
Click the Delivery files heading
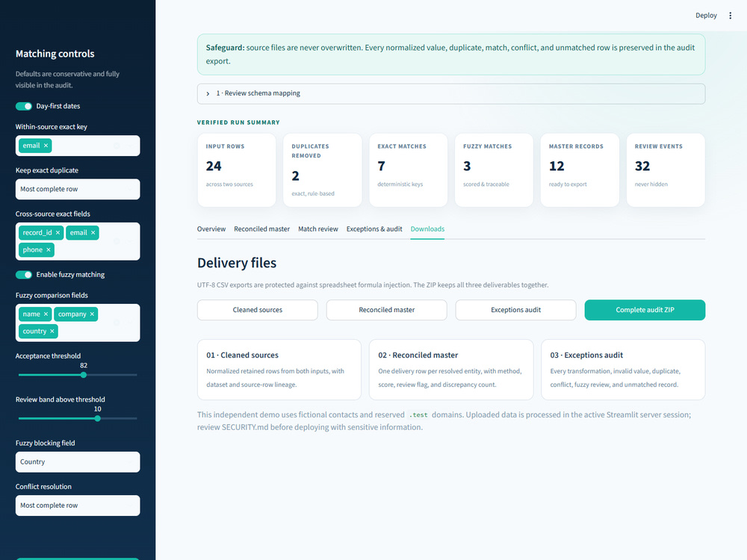coord(237,263)
